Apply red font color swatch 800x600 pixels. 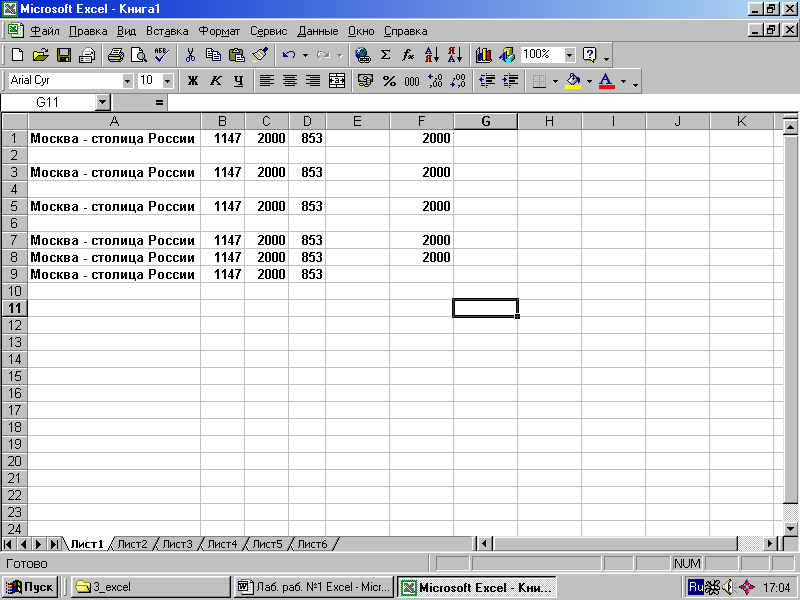click(606, 81)
